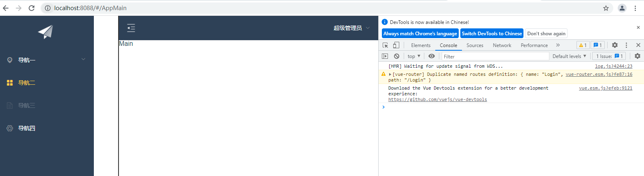Open the Chrome profile avatar
Viewport: 644px width, 176px height.
[x=622, y=8]
